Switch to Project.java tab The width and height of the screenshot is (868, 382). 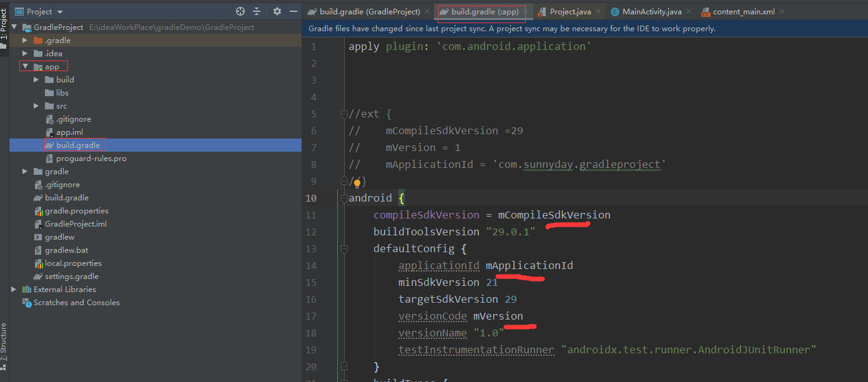tap(570, 12)
